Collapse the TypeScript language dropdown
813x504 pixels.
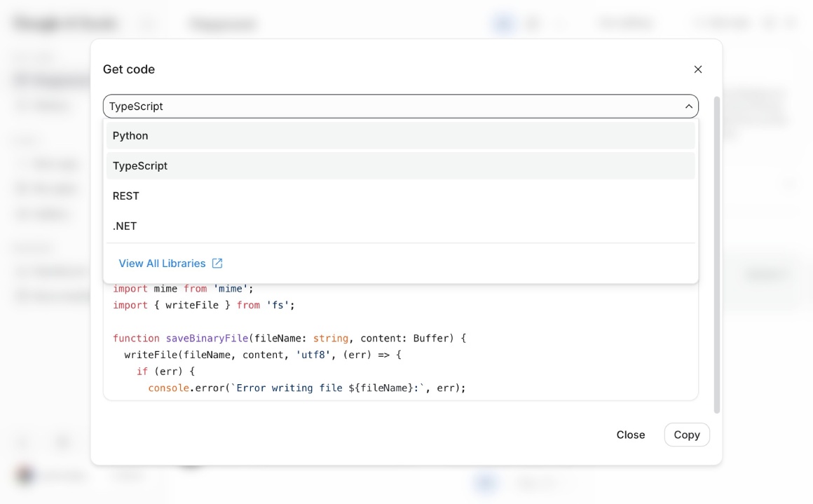click(400, 107)
